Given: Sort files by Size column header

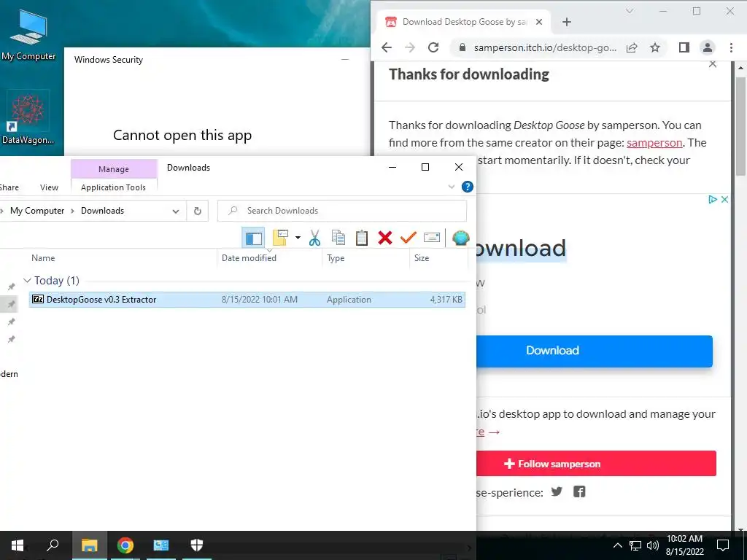Looking at the screenshot, I should coord(421,257).
